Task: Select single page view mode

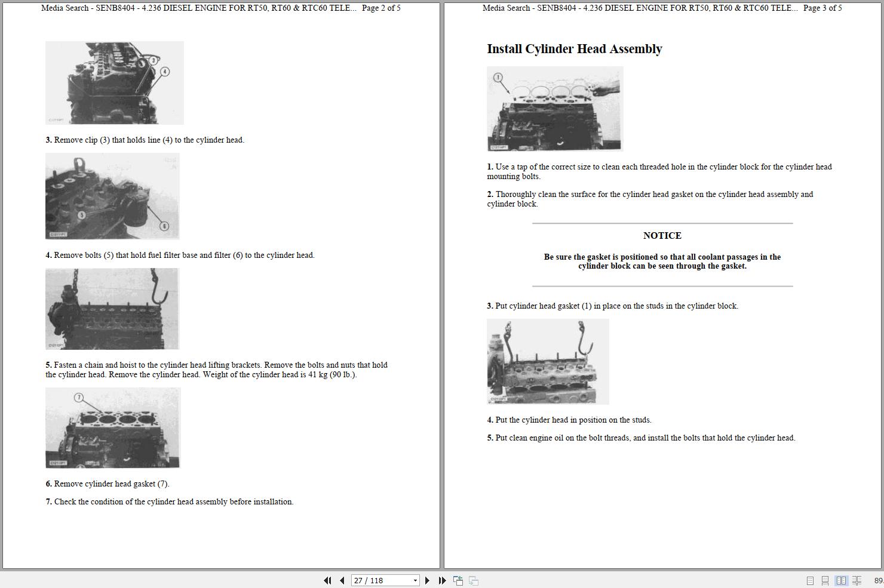Action: 811,580
